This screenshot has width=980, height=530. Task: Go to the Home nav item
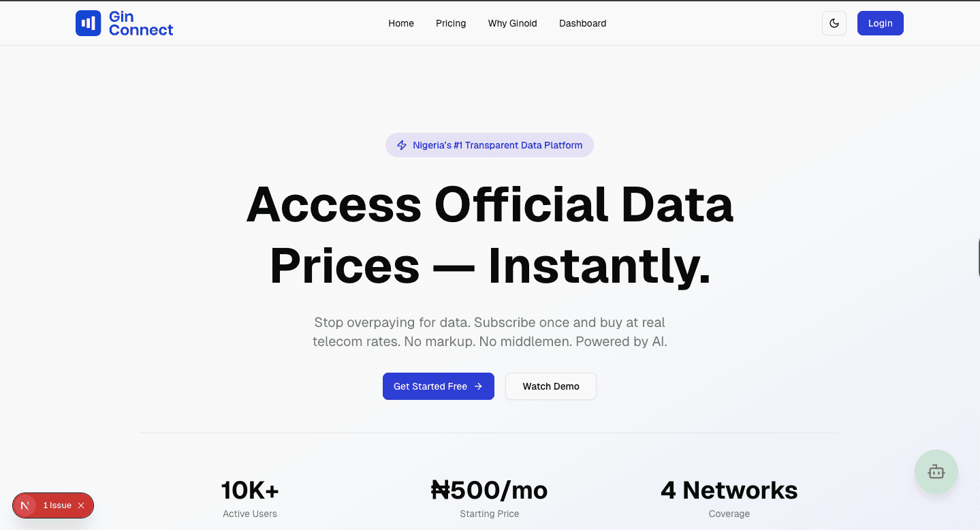[x=401, y=23]
